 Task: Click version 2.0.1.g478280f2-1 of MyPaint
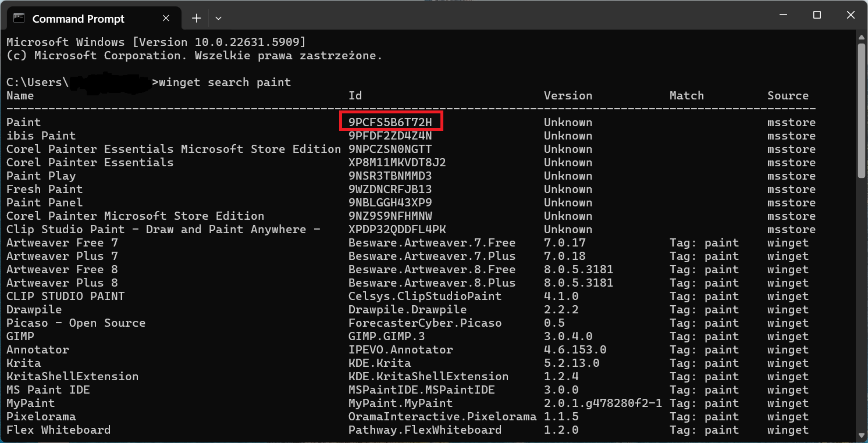(x=603, y=403)
